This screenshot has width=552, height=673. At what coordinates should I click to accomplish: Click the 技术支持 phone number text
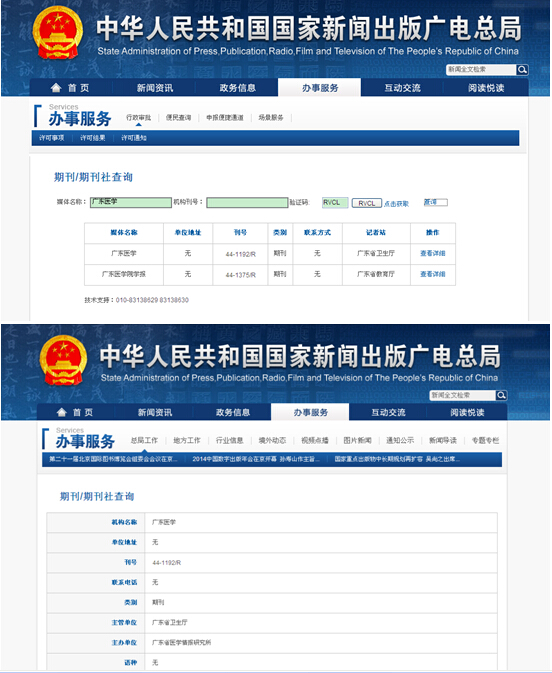point(152,300)
